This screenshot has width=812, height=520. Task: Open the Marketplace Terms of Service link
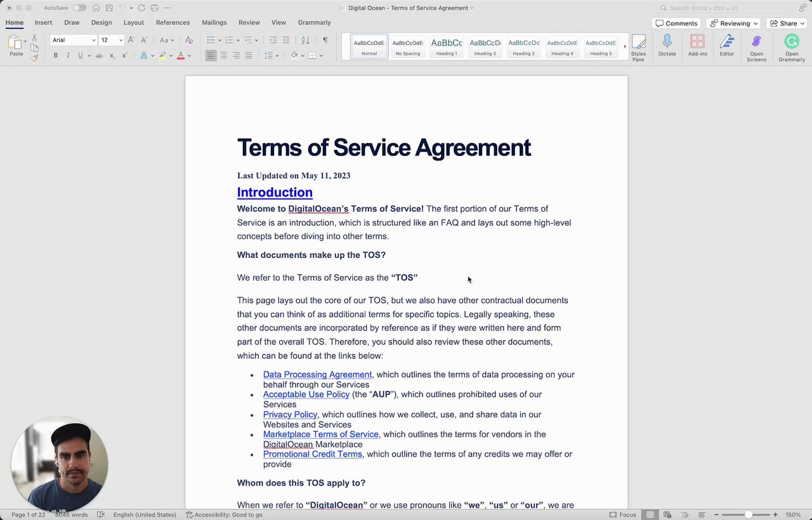coord(321,434)
